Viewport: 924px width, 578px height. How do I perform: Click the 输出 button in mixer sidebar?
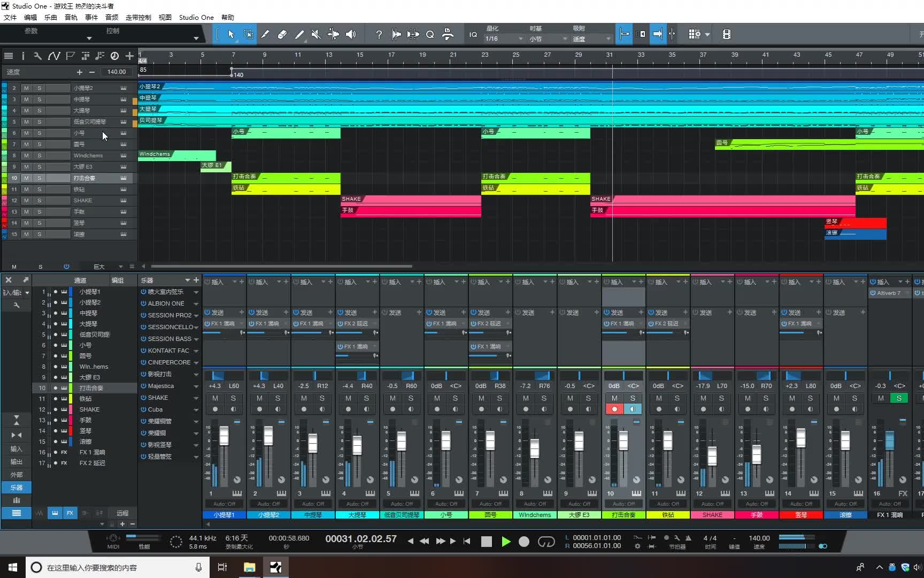pyautogui.click(x=17, y=462)
